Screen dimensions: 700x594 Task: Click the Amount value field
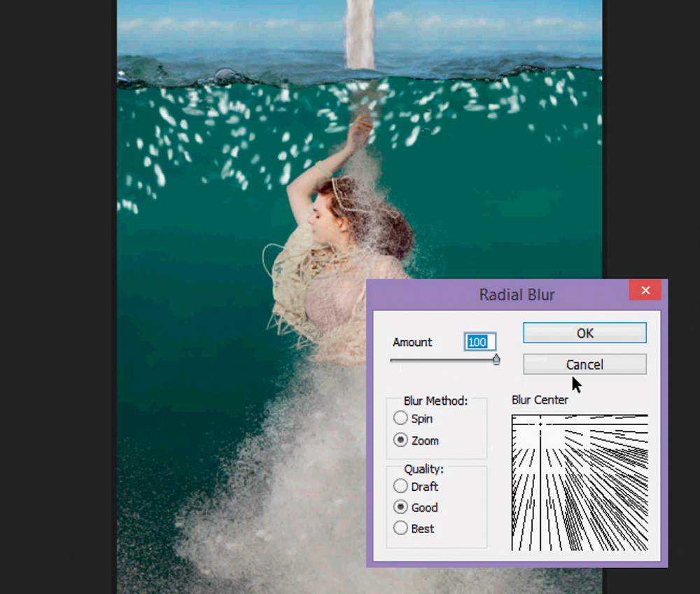click(480, 342)
